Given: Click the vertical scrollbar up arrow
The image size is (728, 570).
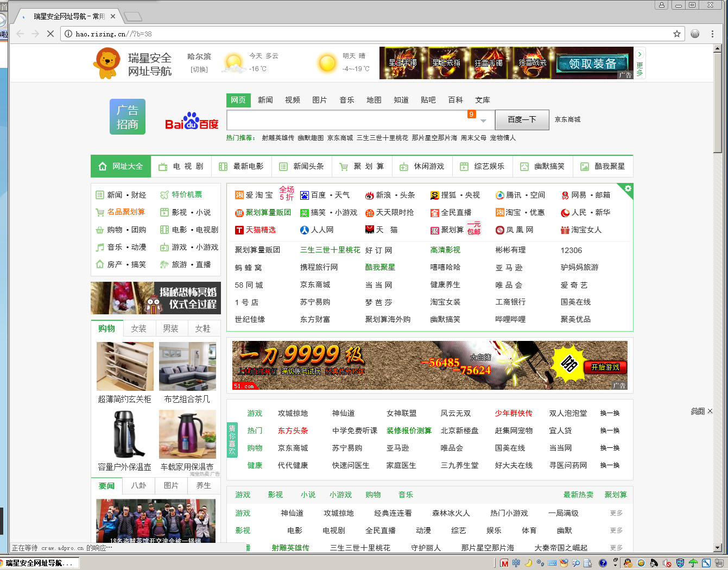Looking at the screenshot, I should click(717, 49).
